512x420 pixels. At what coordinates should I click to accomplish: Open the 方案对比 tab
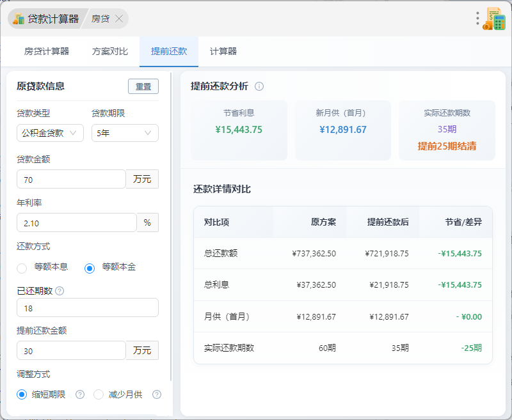[x=110, y=51]
